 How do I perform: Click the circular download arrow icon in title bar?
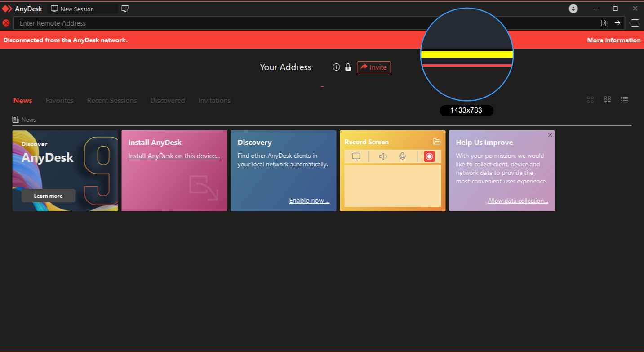(573, 9)
